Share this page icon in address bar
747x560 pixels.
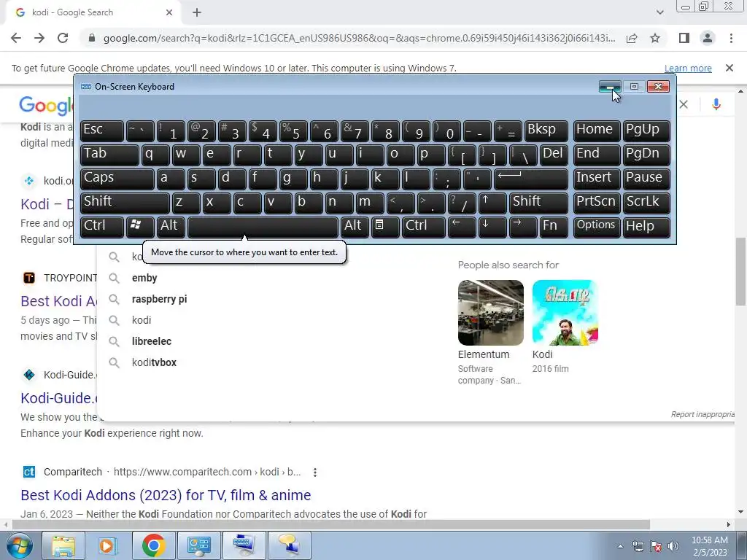(x=632, y=38)
